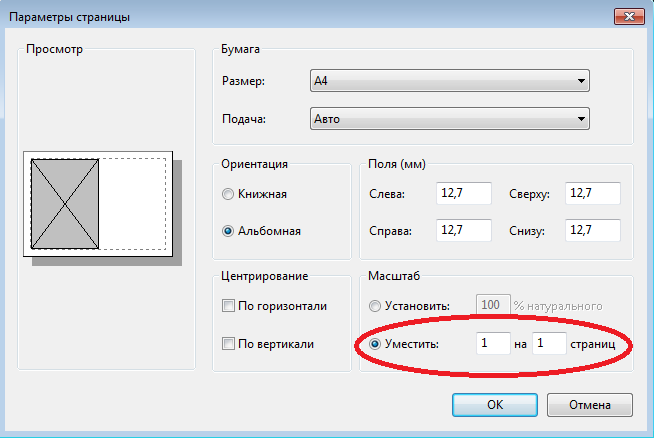The image size is (654, 438).
Task: Click the percent scale field
Action: click(x=492, y=304)
